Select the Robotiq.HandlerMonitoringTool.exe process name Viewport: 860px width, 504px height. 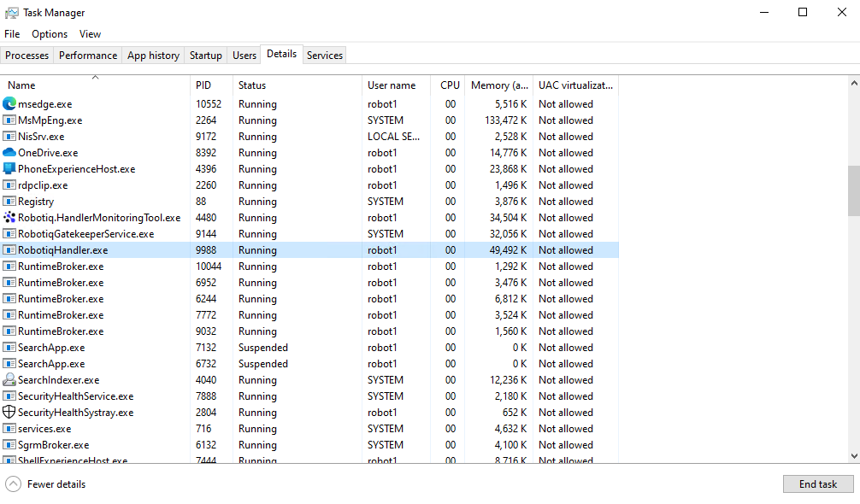99,218
